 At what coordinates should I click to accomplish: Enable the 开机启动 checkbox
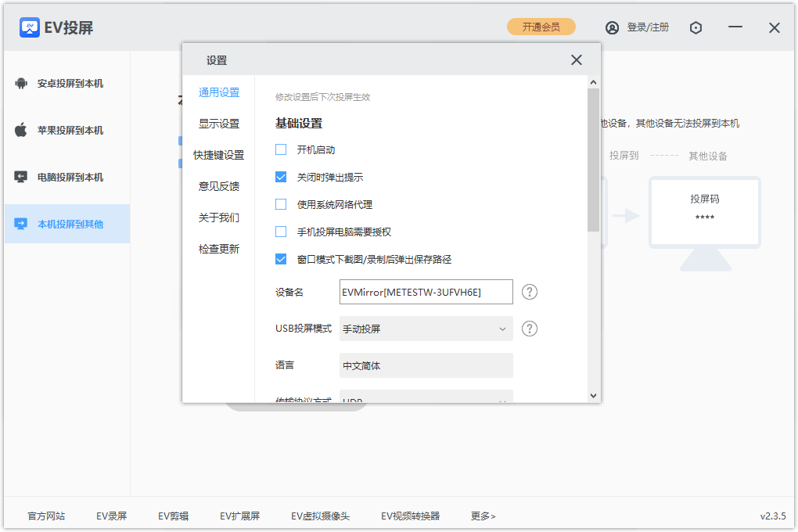(280, 149)
